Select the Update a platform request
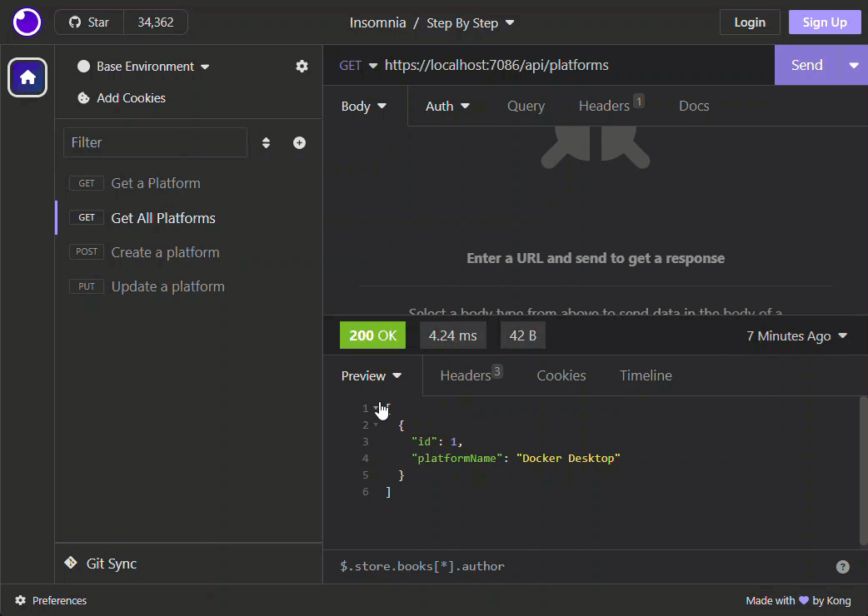The width and height of the screenshot is (868, 616). pyautogui.click(x=189, y=286)
